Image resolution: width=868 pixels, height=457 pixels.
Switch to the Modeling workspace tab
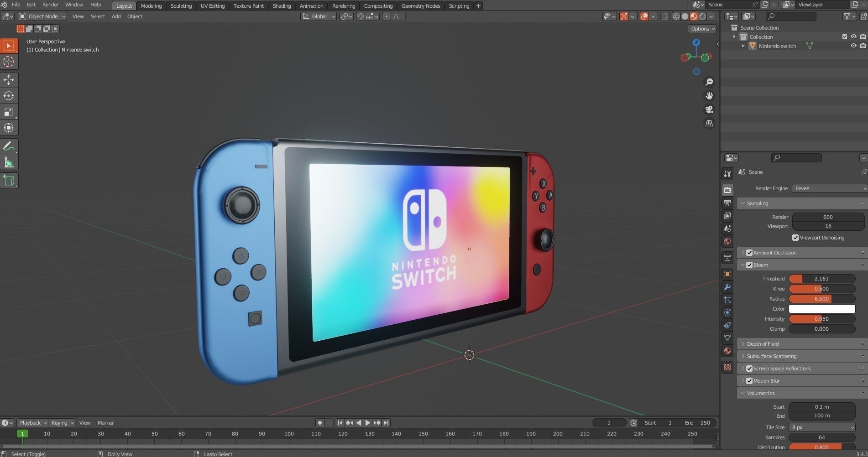[x=151, y=6]
